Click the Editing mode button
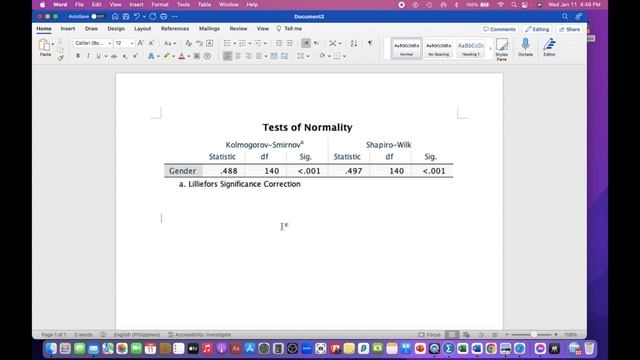 click(537, 29)
